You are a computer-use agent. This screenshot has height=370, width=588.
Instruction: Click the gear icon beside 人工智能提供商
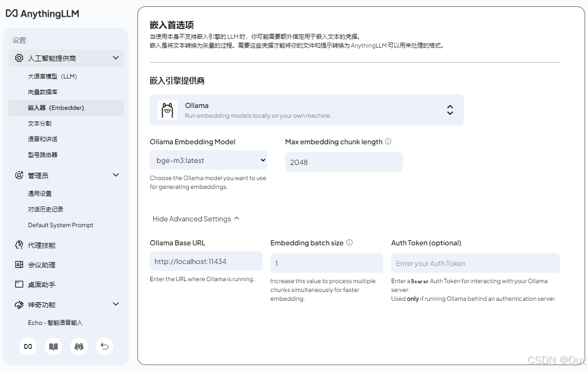coord(19,58)
